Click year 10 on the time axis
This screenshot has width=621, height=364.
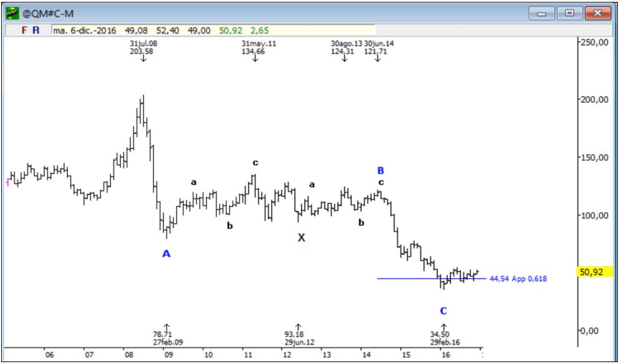(208, 355)
